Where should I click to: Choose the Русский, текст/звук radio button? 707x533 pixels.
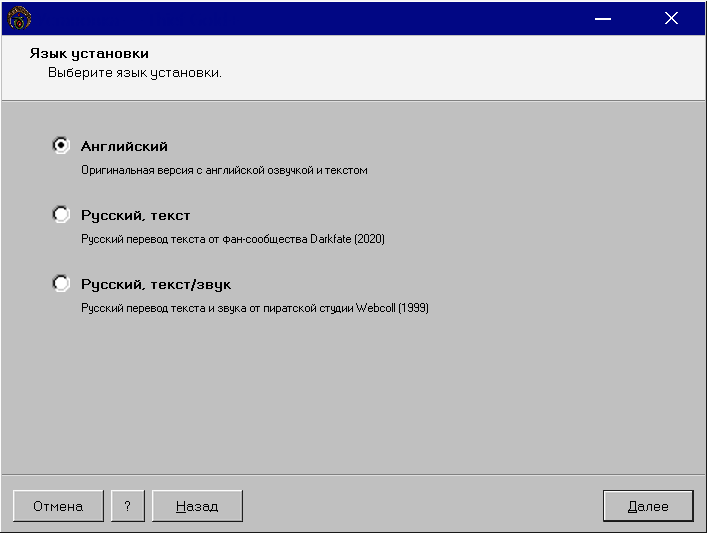point(61,283)
